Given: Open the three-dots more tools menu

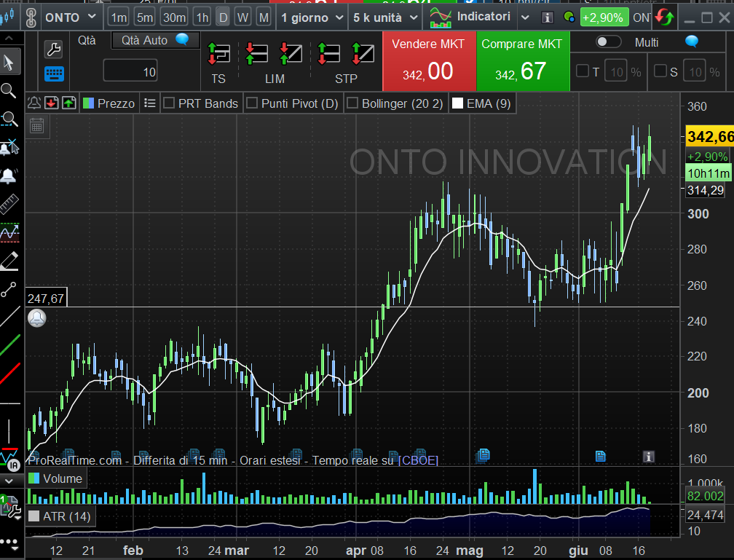Looking at the screenshot, I should (x=9, y=543).
